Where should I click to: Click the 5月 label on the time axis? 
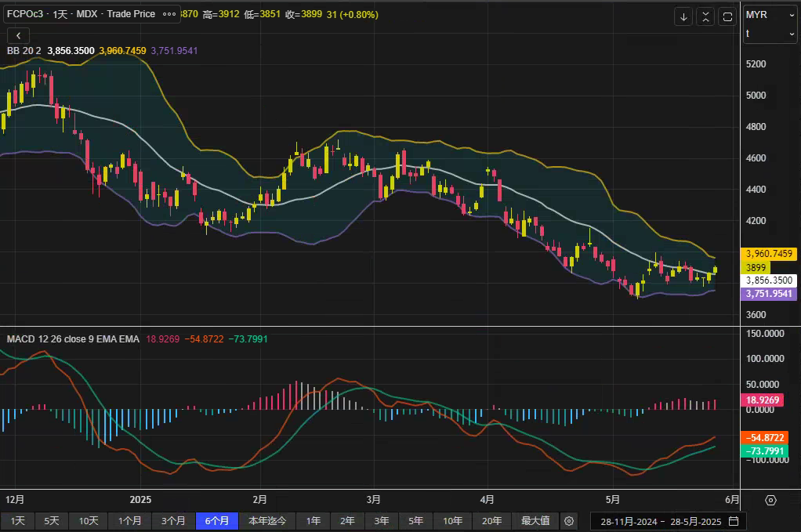(x=612, y=500)
